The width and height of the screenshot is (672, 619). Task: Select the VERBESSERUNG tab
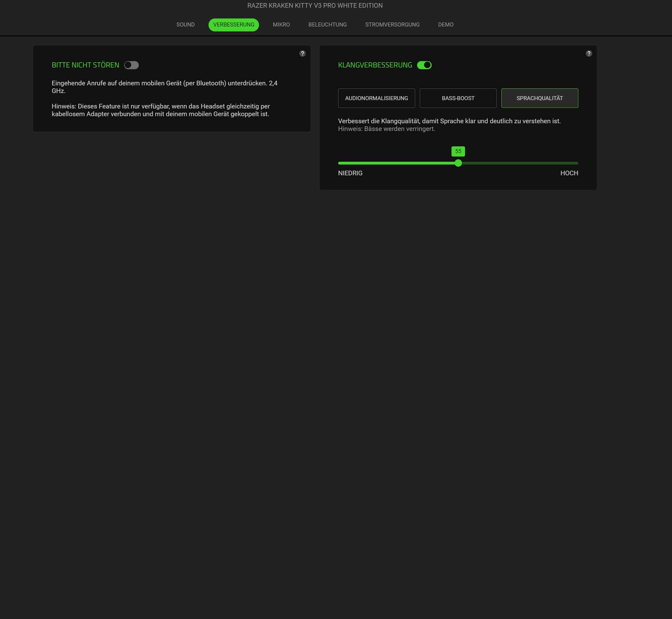(x=233, y=25)
